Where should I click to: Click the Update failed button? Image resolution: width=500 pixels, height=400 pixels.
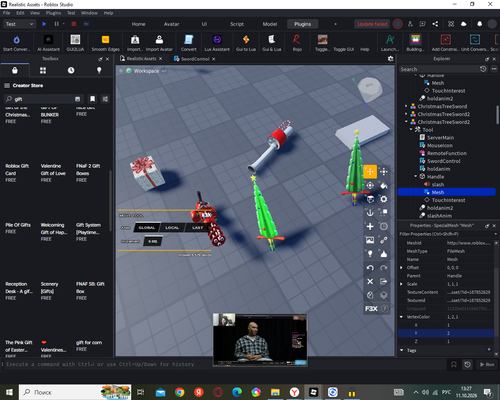[x=372, y=24]
